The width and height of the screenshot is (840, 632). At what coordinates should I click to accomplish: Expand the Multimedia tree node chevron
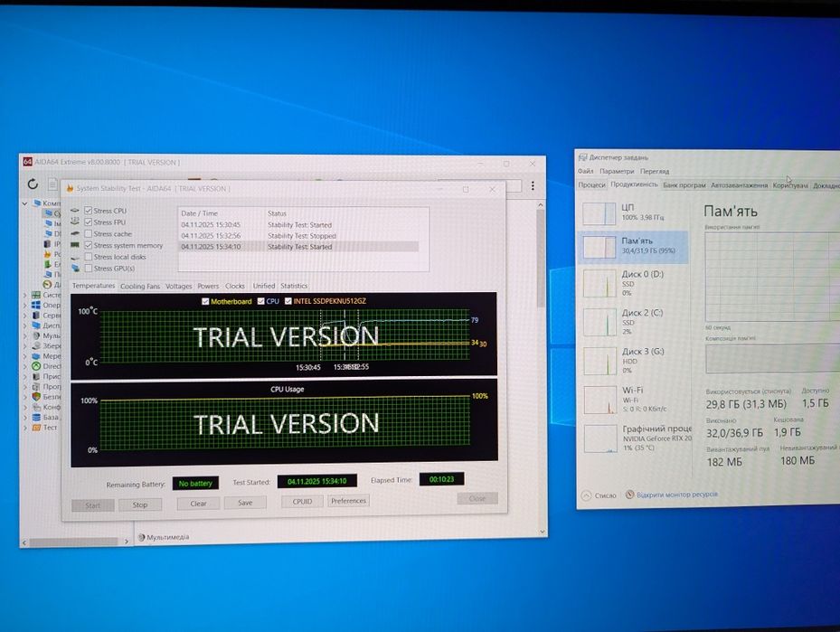pyautogui.click(x=24, y=335)
